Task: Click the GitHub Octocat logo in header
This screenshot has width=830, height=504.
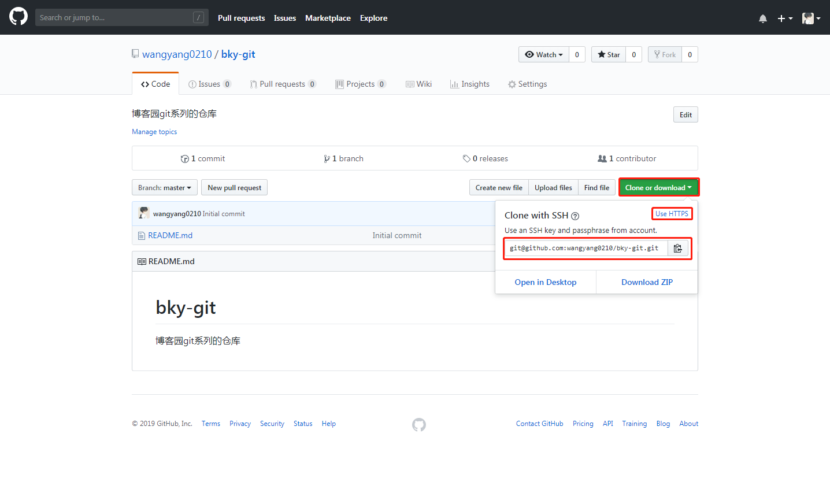Action: tap(18, 16)
